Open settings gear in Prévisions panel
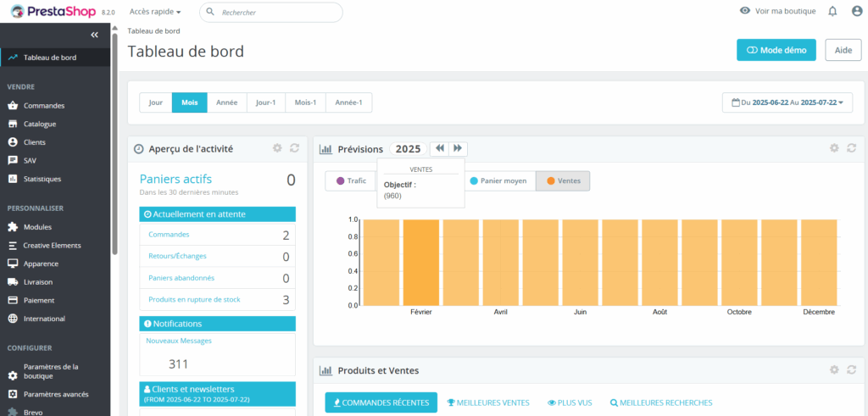This screenshot has width=868, height=416. 834,147
